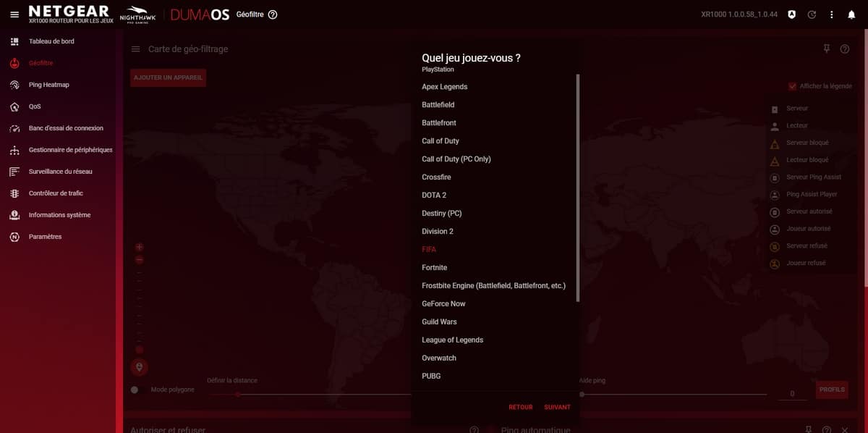Open the three-dot overflow menu in top bar
Viewport: 868px width, 433px height.
(832, 14)
